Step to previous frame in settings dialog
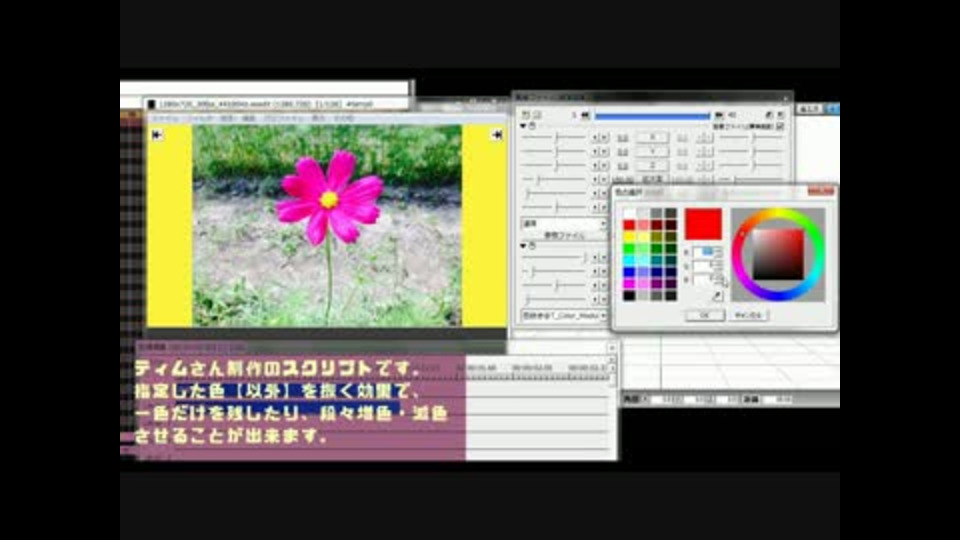960x540 pixels. point(585,115)
